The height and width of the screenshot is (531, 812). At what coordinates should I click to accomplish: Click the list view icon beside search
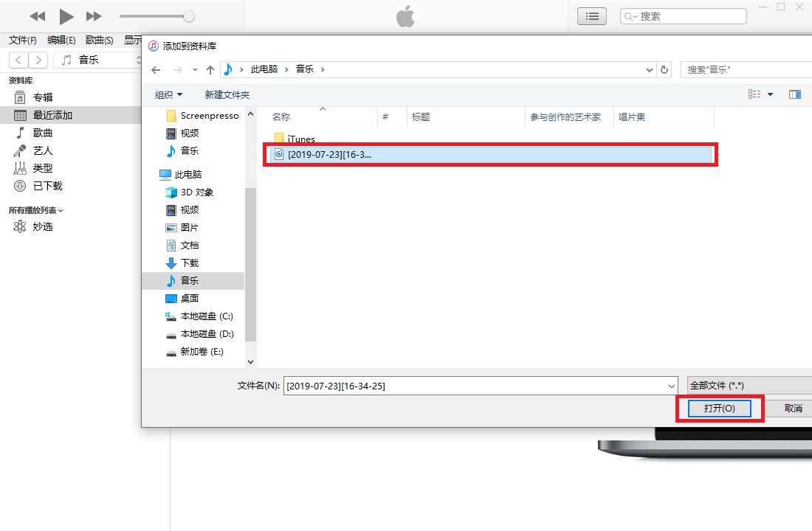coord(591,16)
